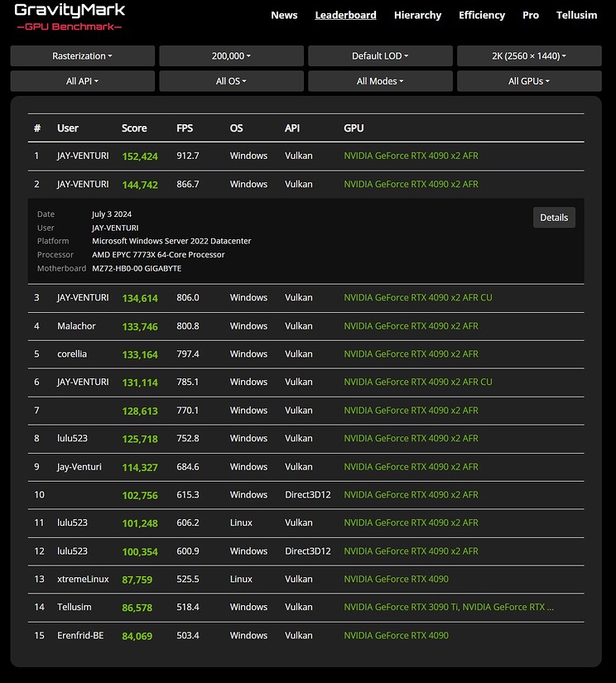Open the All GPUs filter dropdown

pyautogui.click(x=529, y=81)
